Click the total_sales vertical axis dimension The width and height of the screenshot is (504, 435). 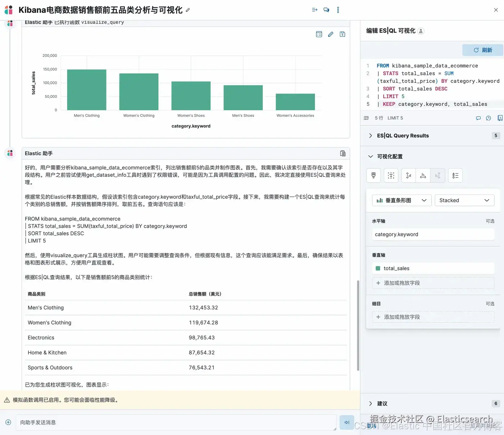[433, 268]
